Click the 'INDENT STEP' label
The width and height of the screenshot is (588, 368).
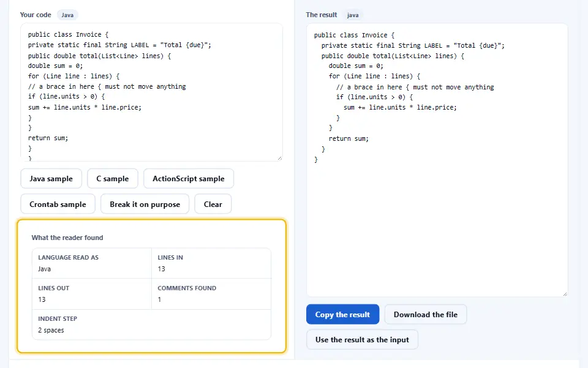click(x=58, y=318)
